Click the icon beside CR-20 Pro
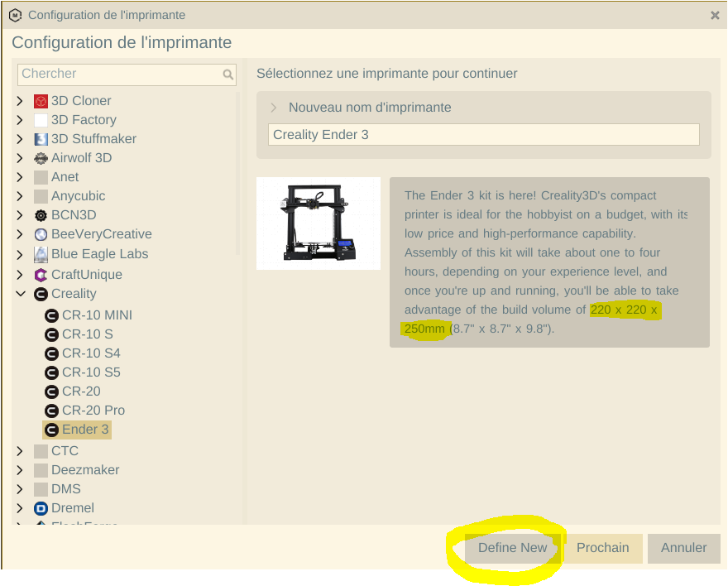 [51, 411]
